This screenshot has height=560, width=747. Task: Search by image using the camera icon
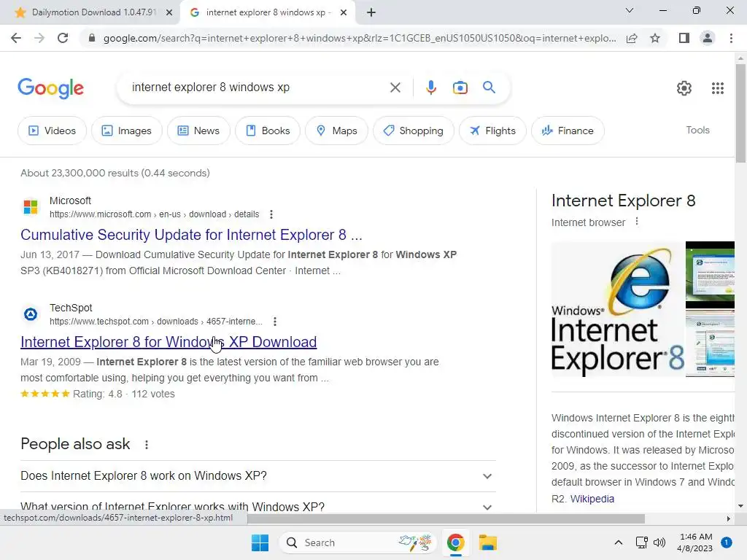460,87
